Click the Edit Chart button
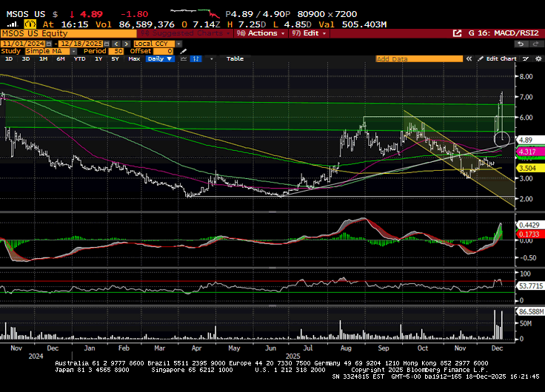 tap(498, 58)
